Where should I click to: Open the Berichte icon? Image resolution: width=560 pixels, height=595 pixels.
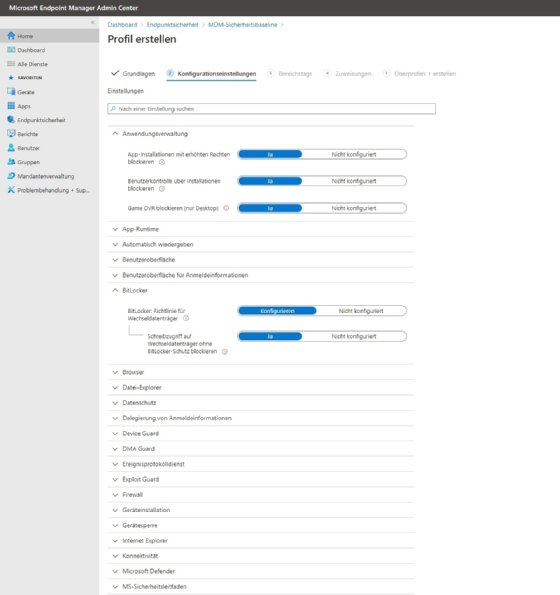[11, 134]
